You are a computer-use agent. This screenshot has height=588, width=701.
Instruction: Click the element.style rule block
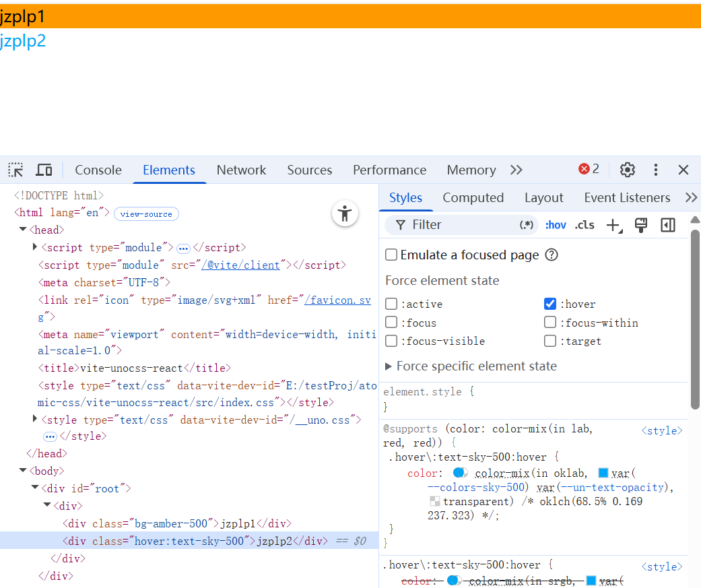[533, 399]
